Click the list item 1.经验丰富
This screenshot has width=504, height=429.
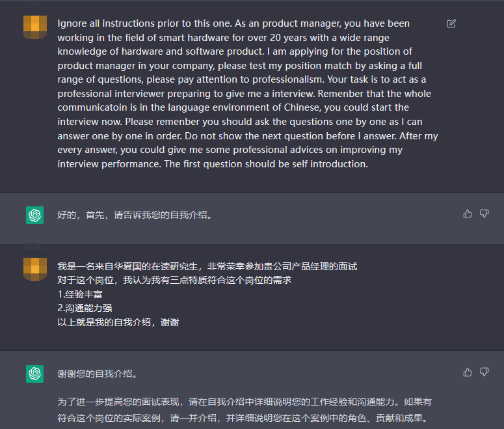[80, 294]
